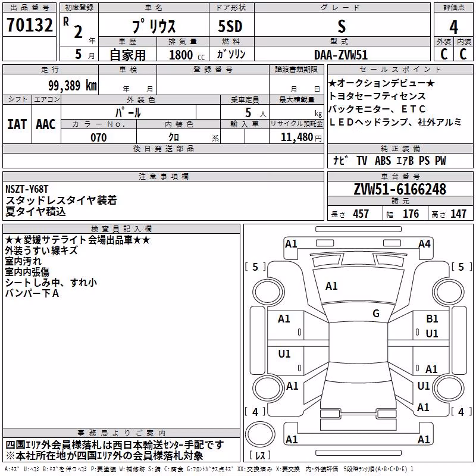The height and width of the screenshot is (476, 476).
Task: Select the line ★オークションデビュー★
Action: pyautogui.click(x=381, y=83)
